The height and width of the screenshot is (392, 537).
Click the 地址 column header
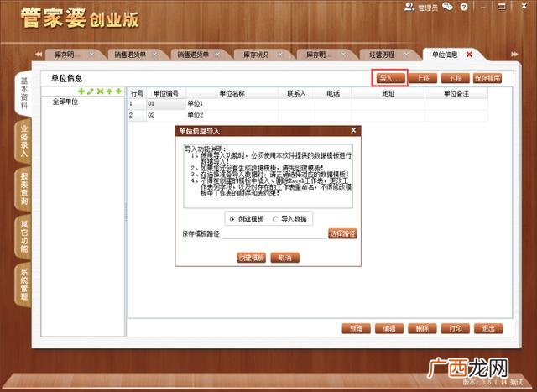[x=388, y=93]
